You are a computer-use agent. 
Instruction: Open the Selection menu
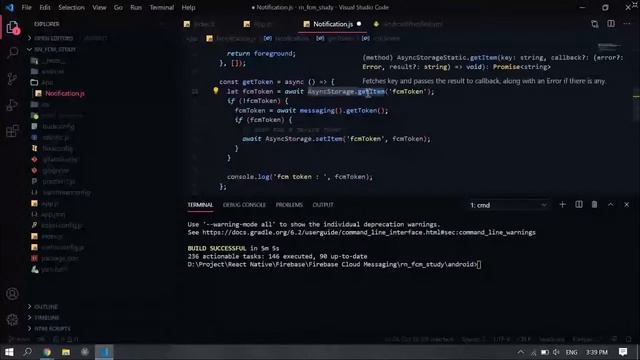[x=71, y=7]
